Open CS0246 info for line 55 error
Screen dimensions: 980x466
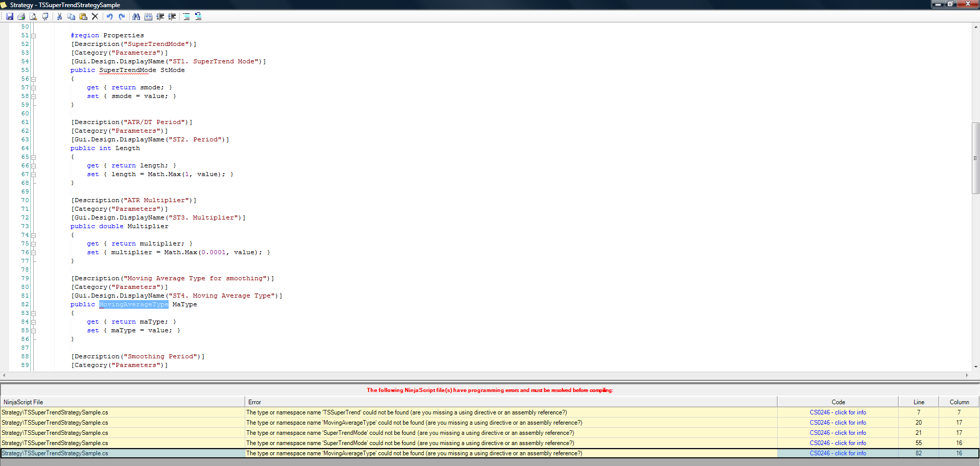[x=838, y=443]
